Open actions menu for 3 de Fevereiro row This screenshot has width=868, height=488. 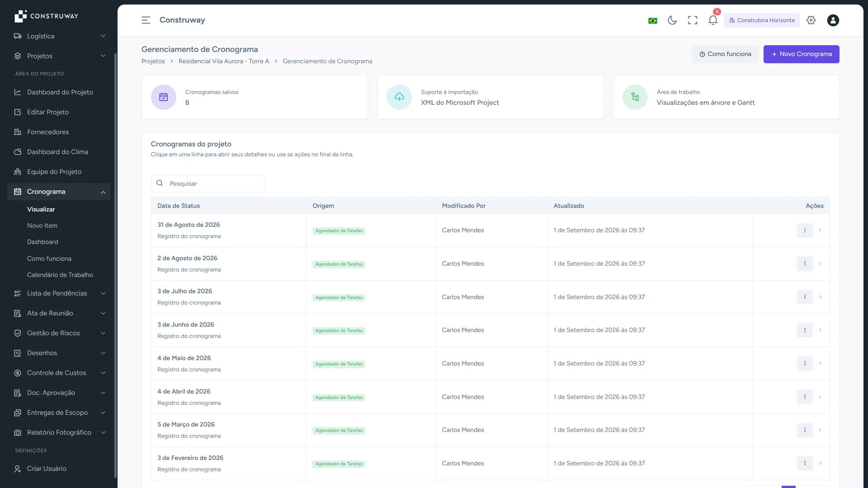(x=805, y=463)
